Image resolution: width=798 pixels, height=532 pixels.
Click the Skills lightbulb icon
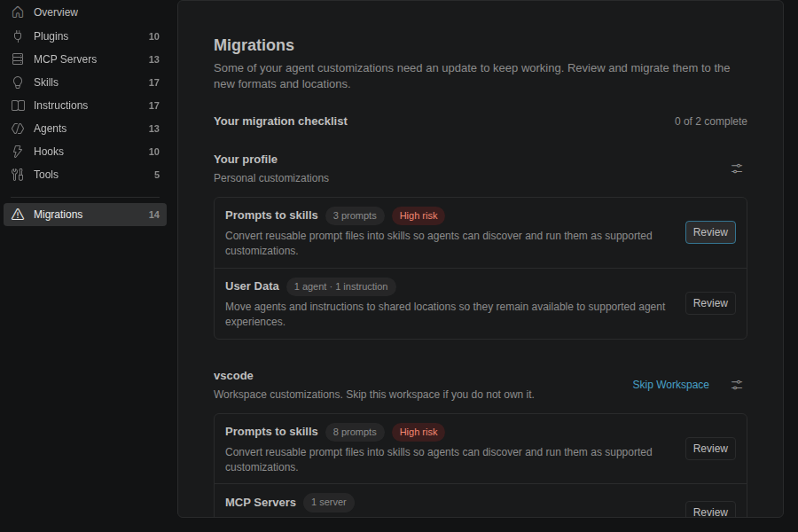point(18,82)
